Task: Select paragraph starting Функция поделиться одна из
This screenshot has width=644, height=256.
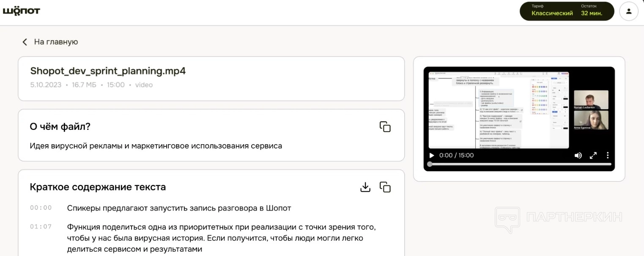Action: 221,238
